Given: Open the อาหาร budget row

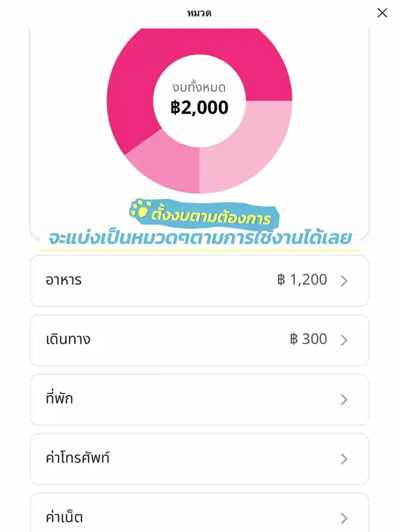Looking at the screenshot, I should click(199, 281).
